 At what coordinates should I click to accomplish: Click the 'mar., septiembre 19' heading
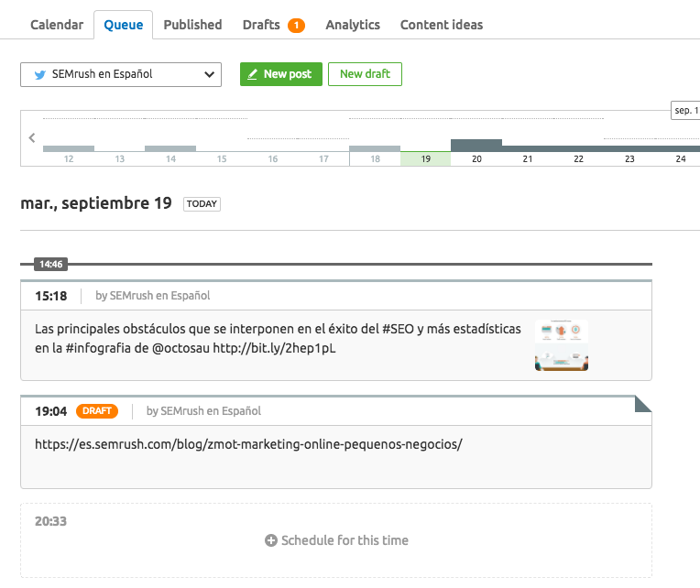96,203
